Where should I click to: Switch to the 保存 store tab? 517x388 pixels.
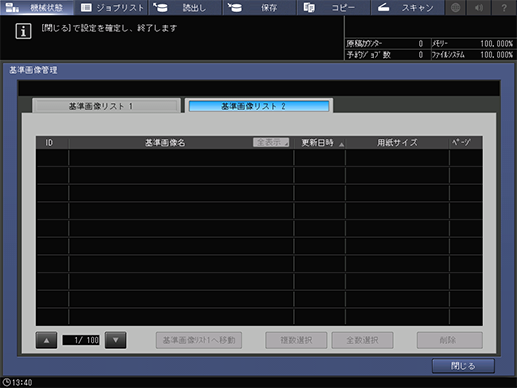[259, 7]
